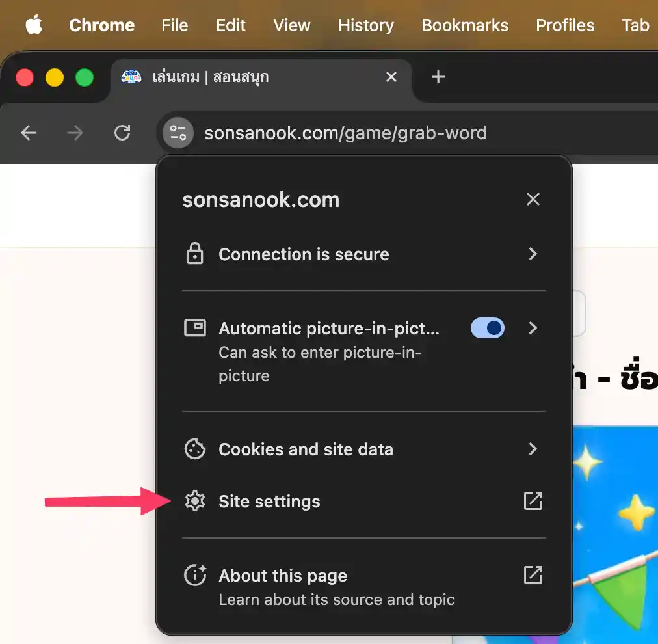Open the View menu
The height and width of the screenshot is (644, 658).
click(292, 25)
